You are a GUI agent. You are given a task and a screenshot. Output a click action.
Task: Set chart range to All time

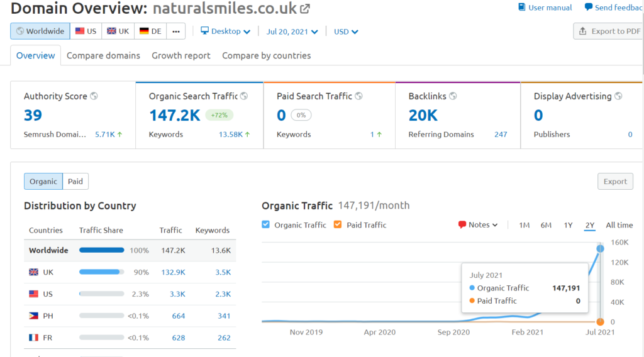[619, 225]
